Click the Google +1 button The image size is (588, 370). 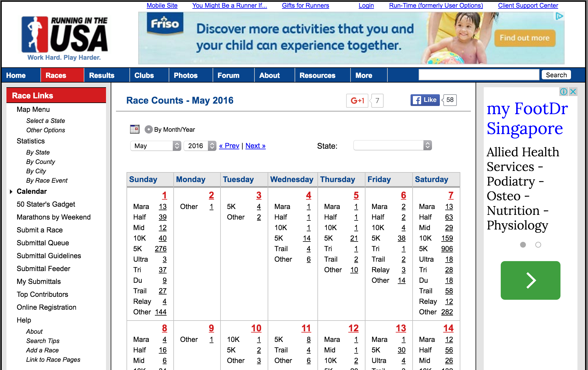pos(357,100)
